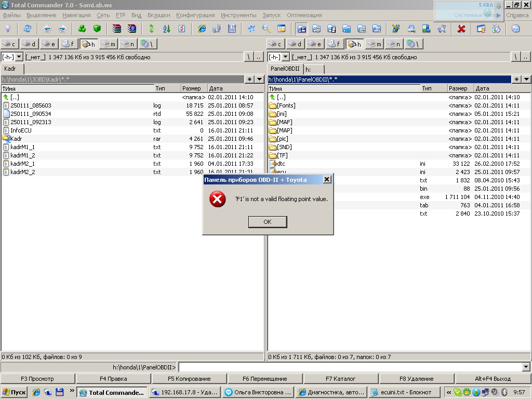Switch left panel to drive f
The height and width of the screenshot is (399, 532).
coord(68,44)
